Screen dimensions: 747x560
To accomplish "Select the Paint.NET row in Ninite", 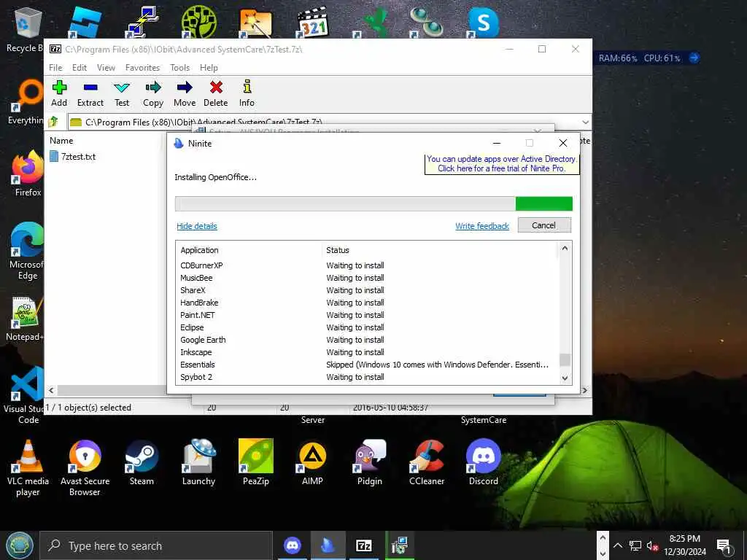I will (x=366, y=315).
